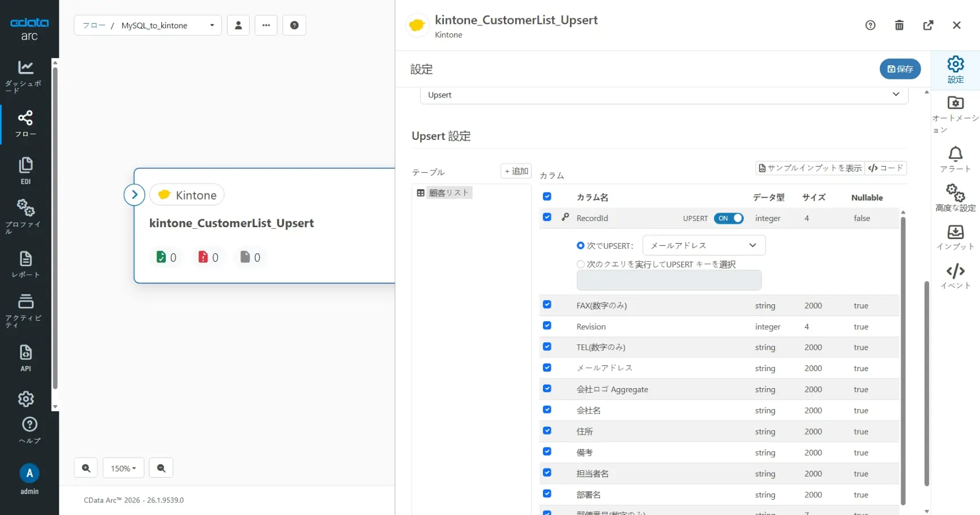Screen dimensions: 980x515
Task: Uncheck the 備考 column checkbox
Action: tap(547, 452)
